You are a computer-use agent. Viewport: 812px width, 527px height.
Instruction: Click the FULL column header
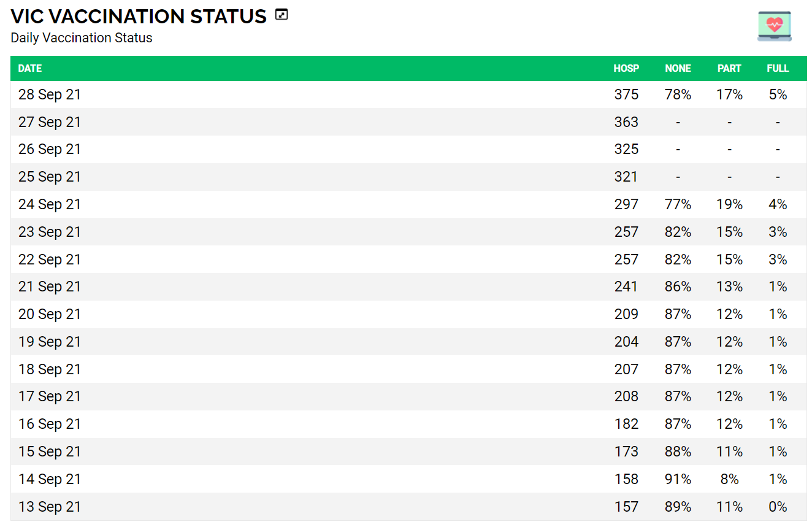point(778,69)
